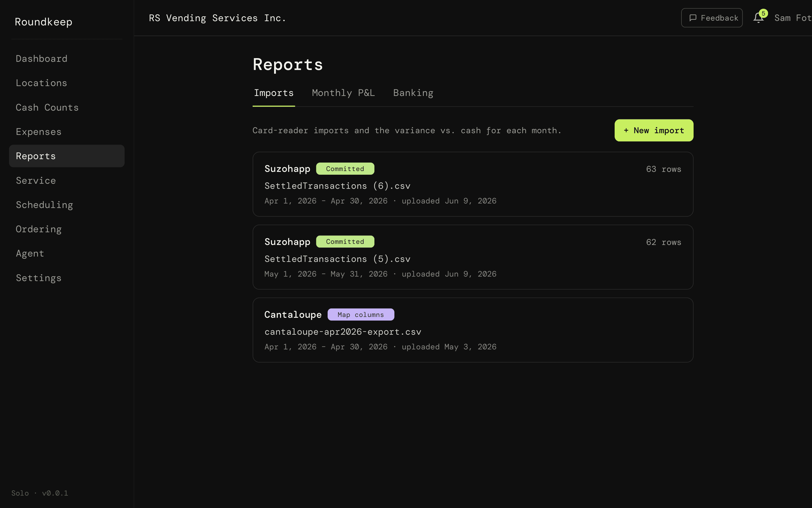Click the RS Vending Services Inc. title
Image resolution: width=812 pixels, height=508 pixels.
[217, 18]
